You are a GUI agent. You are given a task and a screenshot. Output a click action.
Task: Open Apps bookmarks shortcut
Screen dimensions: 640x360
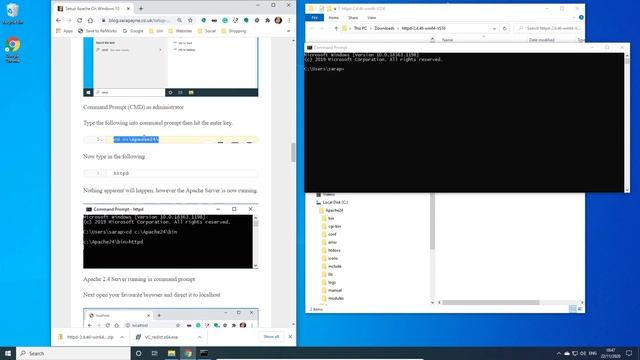(64, 31)
